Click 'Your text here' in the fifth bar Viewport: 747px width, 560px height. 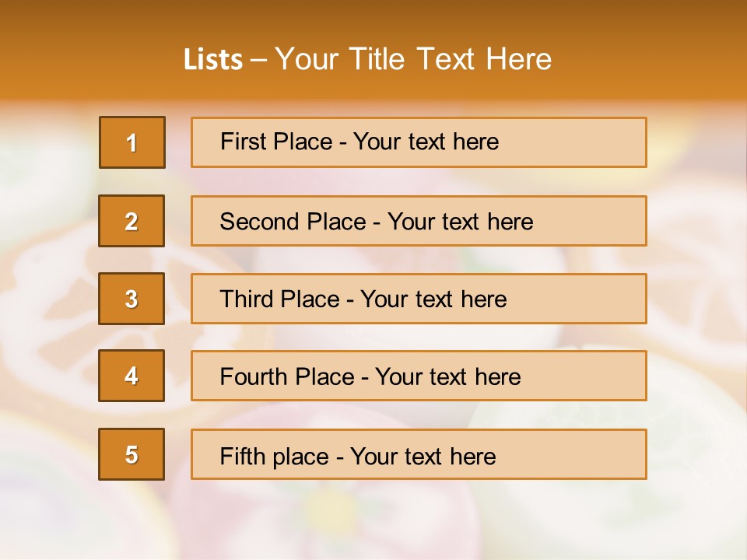coord(423,456)
